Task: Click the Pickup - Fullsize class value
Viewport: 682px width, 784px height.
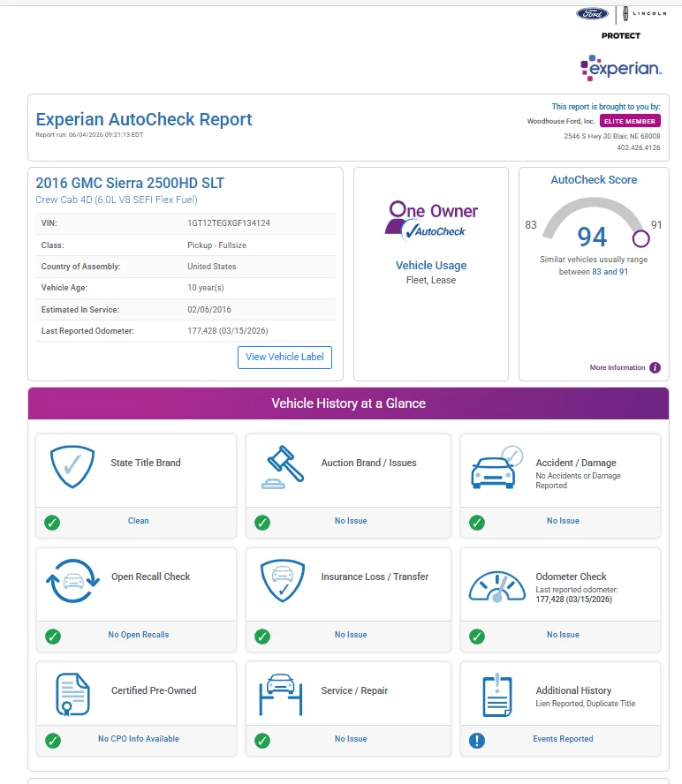Action: (216, 245)
